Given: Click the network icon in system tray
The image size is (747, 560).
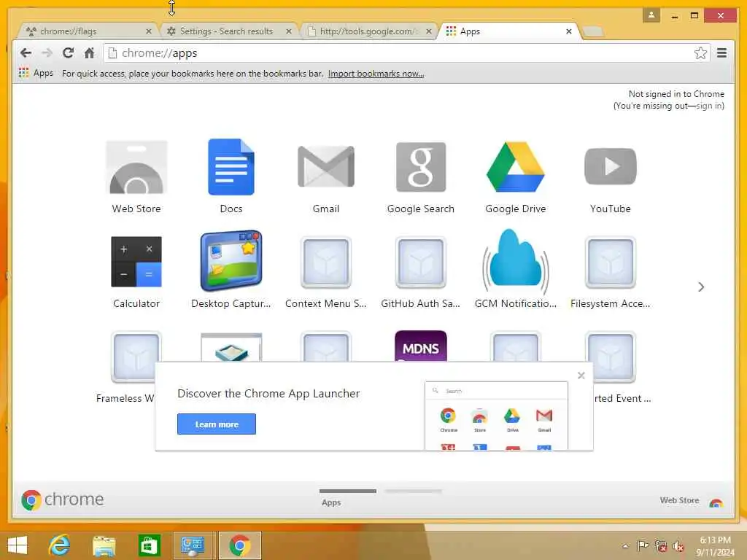Looking at the screenshot, I should [x=661, y=546].
